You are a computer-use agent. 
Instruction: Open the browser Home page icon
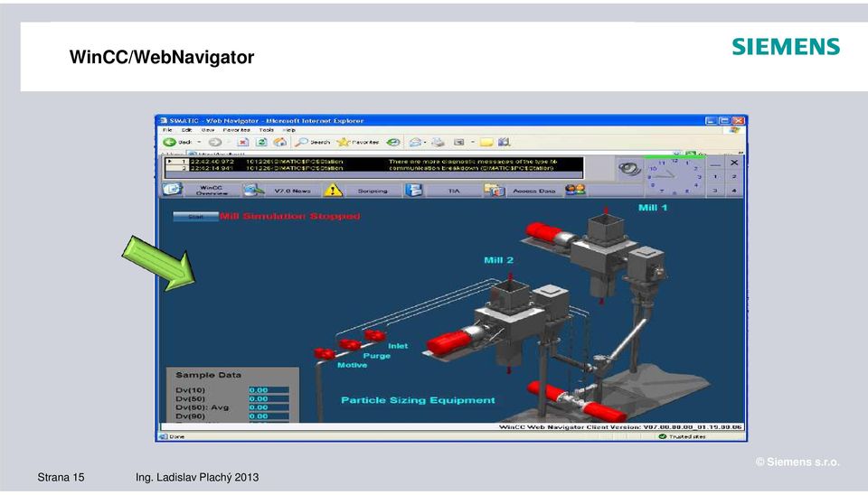click(280, 142)
